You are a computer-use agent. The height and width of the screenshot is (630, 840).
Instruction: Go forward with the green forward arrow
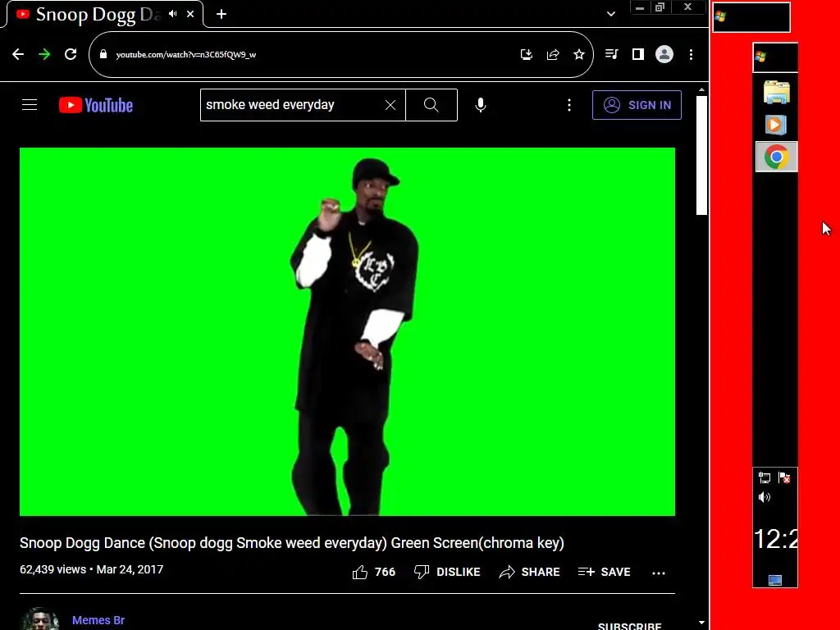coord(44,54)
